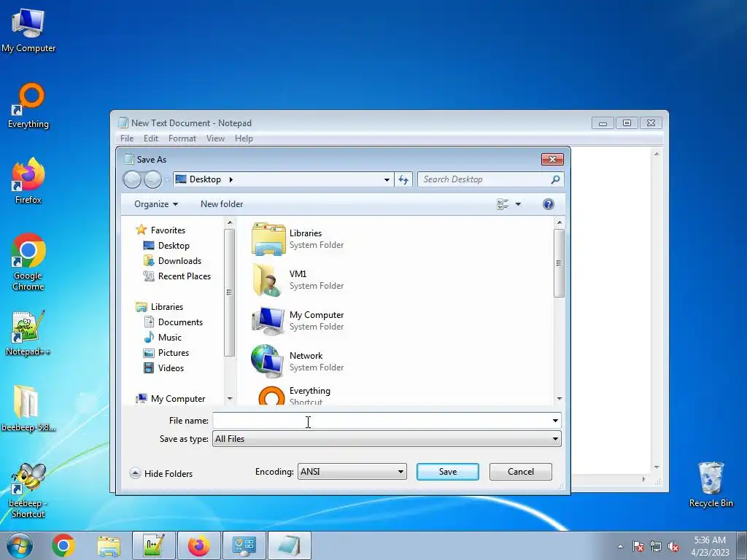Click the change view icon
The width and height of the screenshot is (747, 560).
503,204
